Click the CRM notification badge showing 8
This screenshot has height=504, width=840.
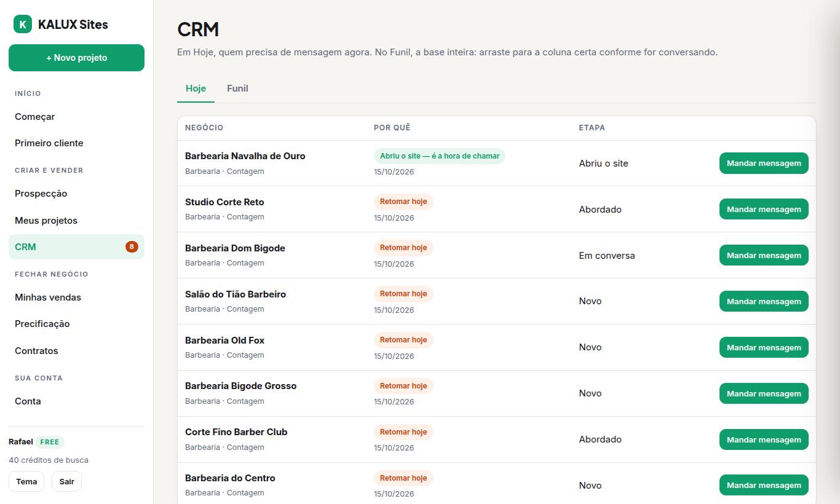point(132,247)
